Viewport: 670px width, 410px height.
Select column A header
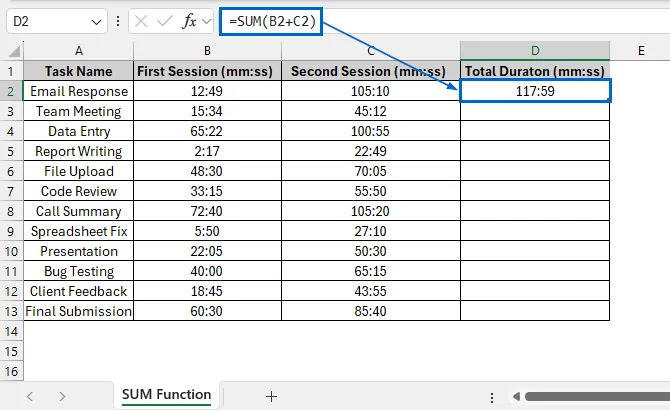click(79, 51)
